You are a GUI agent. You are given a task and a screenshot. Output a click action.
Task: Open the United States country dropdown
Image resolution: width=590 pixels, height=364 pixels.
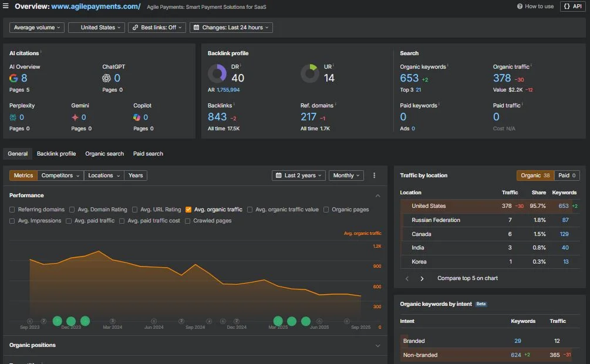point(96,28)
